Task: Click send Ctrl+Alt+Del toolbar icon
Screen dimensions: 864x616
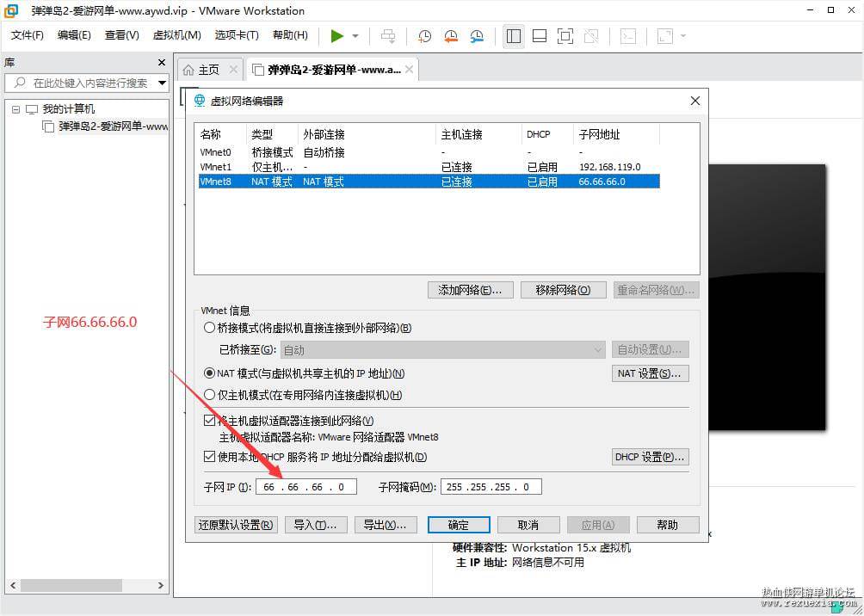Action: point(388,36)
